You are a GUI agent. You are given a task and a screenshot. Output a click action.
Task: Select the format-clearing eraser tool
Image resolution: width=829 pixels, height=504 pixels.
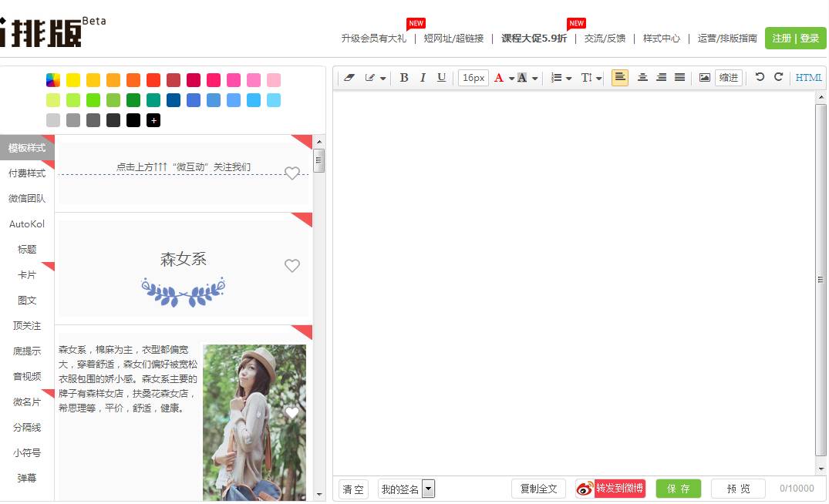pyautogui.click(x=349, y=77)
